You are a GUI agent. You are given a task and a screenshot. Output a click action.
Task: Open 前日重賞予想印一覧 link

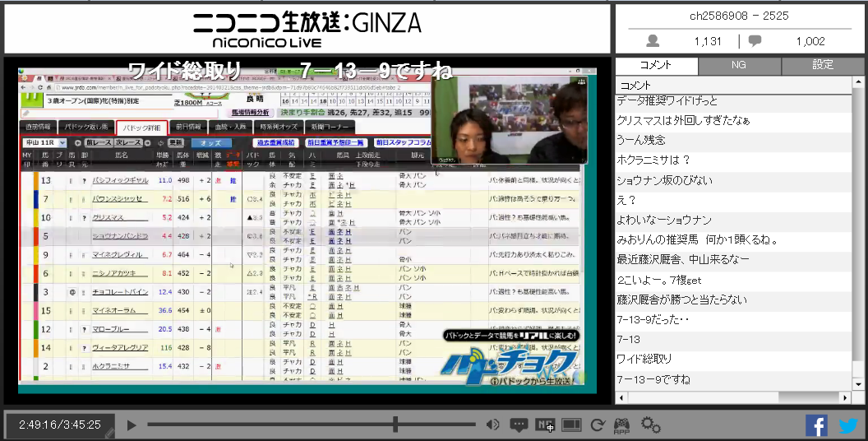click(x=336, y=143)
